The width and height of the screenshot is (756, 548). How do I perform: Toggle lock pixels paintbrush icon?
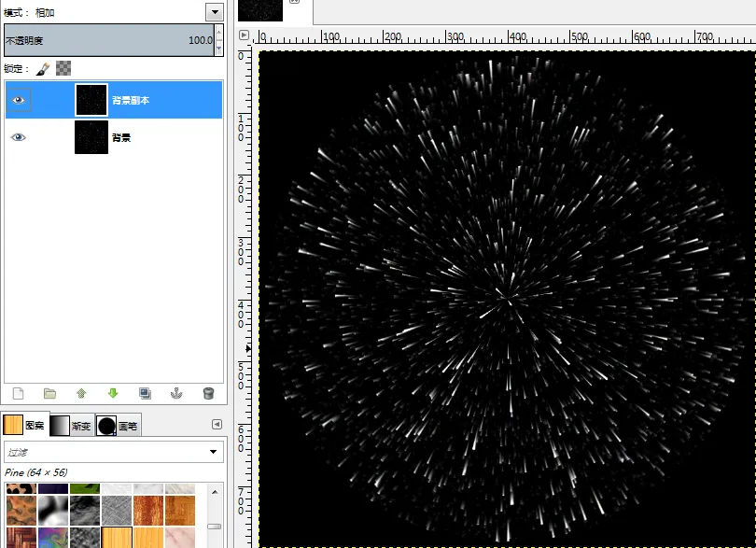click(42, 68)
